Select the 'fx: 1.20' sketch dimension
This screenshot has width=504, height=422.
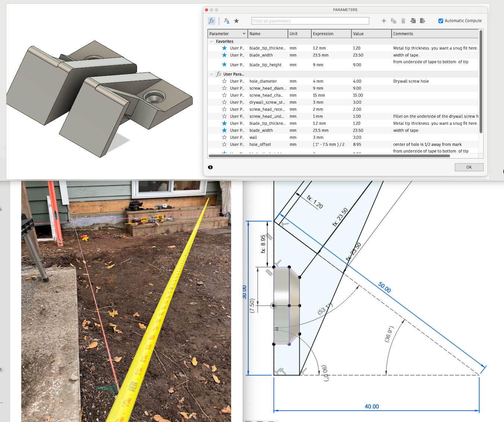[315, 202]
